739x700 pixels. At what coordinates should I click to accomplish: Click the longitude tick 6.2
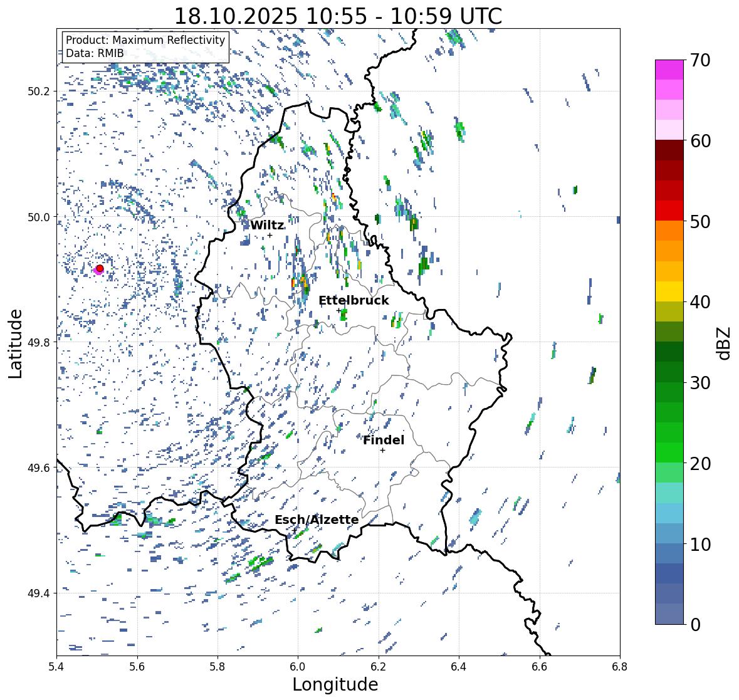click(x=379, y=667)
